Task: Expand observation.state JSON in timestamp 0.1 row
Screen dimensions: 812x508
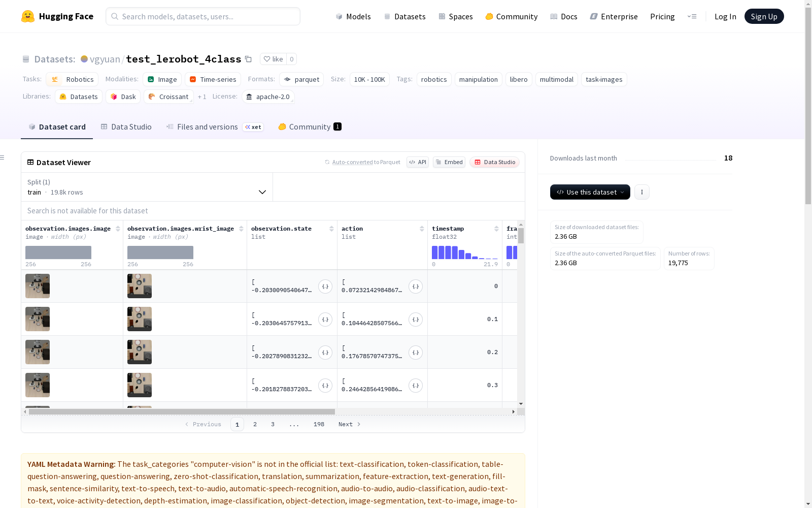Action: (325, 320)
